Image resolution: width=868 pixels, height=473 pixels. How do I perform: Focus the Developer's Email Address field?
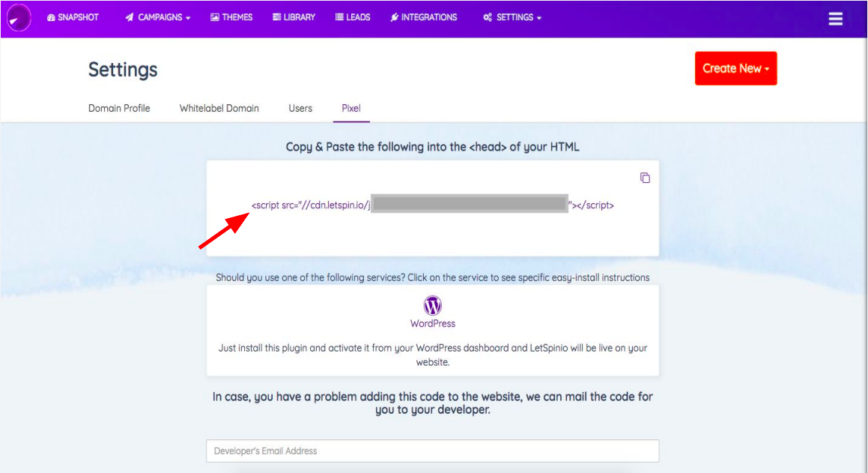tap(432, 451)
